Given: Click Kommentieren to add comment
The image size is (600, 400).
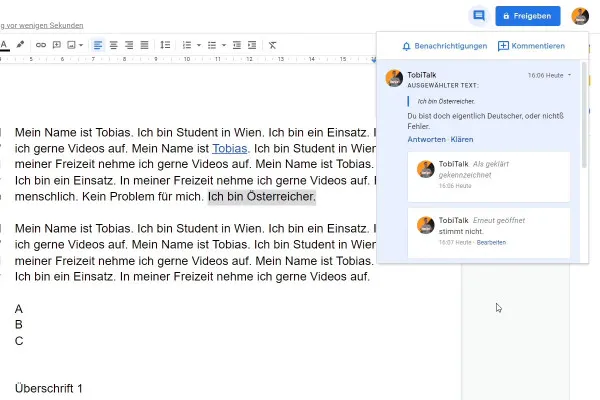Looking at the screenshot, I should coord(531,46).
